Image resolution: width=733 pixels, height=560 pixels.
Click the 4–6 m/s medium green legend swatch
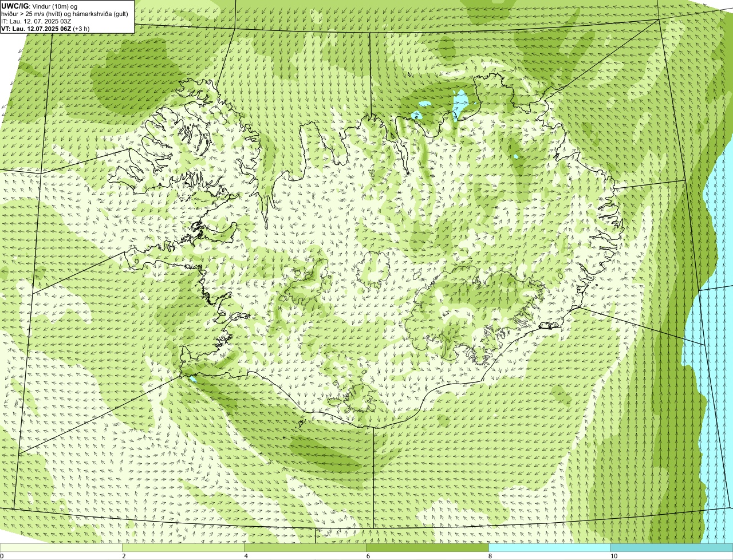[x=305, y=548]
